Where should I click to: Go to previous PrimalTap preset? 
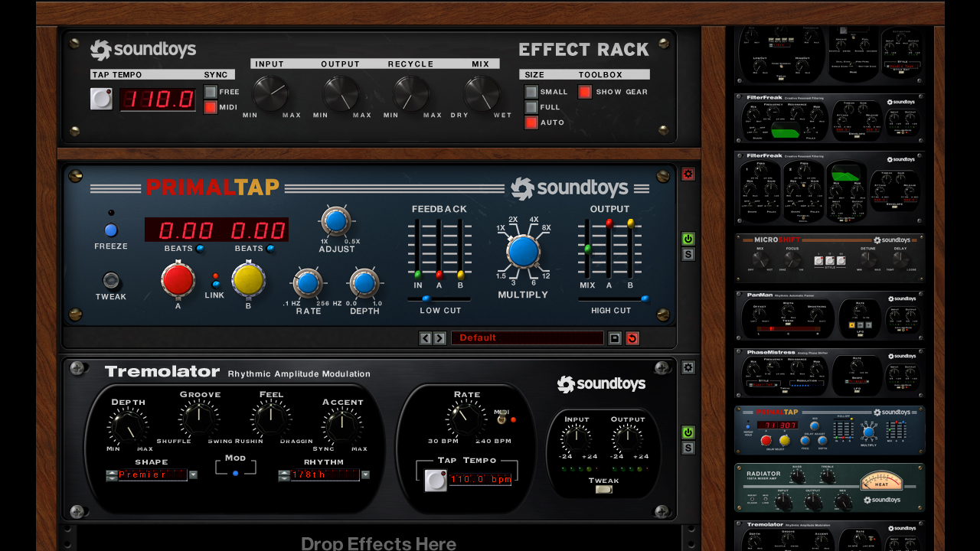coord(426,338)
